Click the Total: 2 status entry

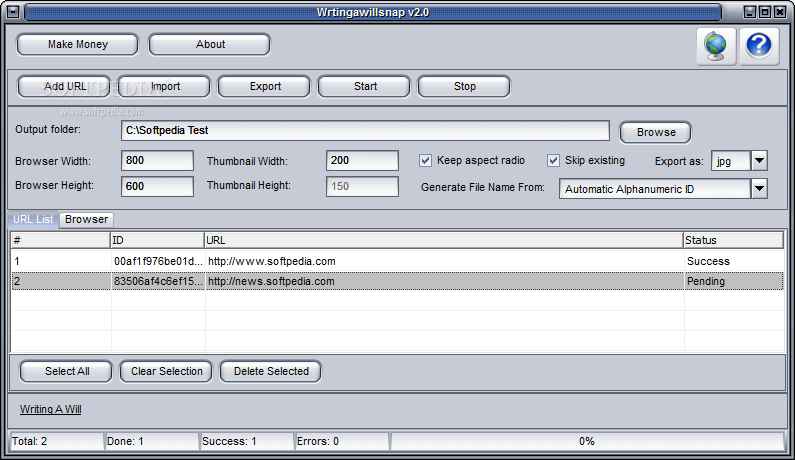click(x=57, y=441)
